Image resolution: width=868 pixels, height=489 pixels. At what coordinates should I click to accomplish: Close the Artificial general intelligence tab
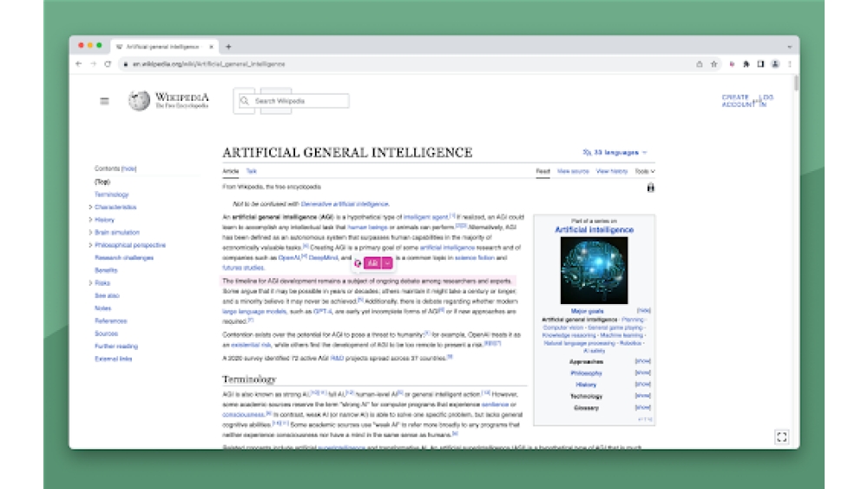tap(211, 47)
